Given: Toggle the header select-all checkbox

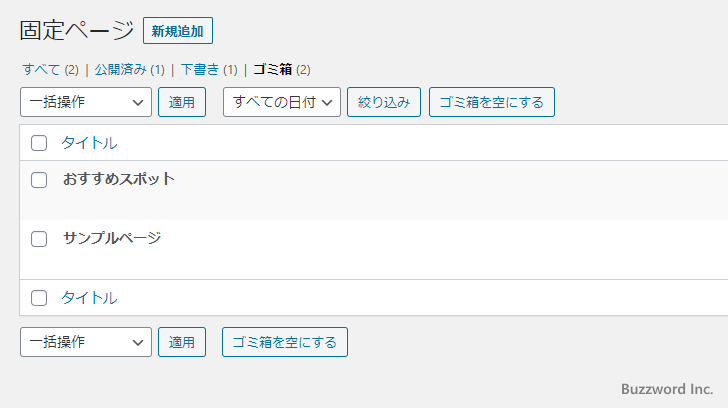Looking at the screenshot, I should [x=39, y=143].
